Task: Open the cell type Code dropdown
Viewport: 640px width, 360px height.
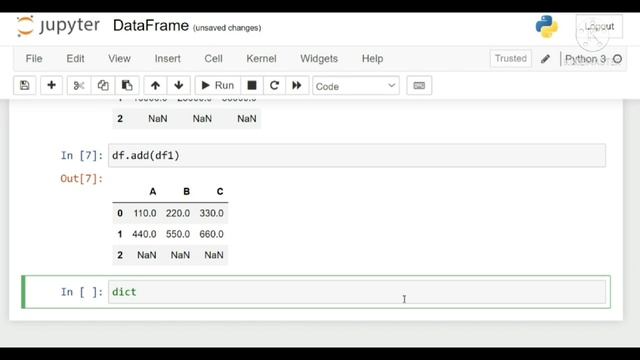Action: pyautogui.click(x=356, y=86)
